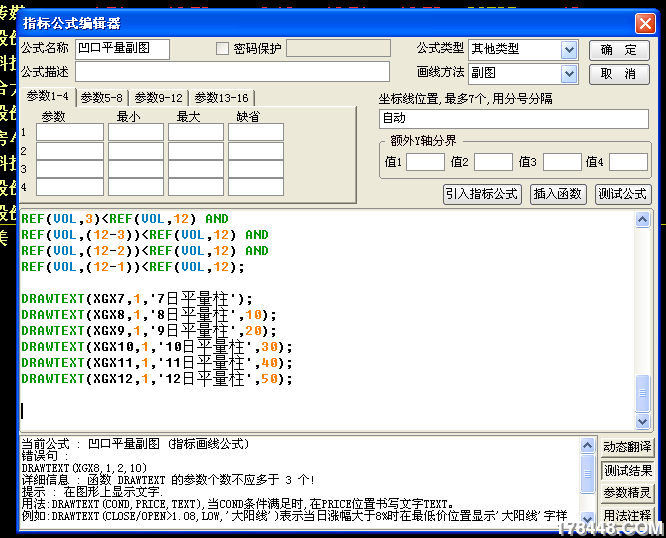This screenshot has height=538, width=666.
Task: Click the DRAWTEXT(XGX7 code line
Action: (x=137, y=299)
